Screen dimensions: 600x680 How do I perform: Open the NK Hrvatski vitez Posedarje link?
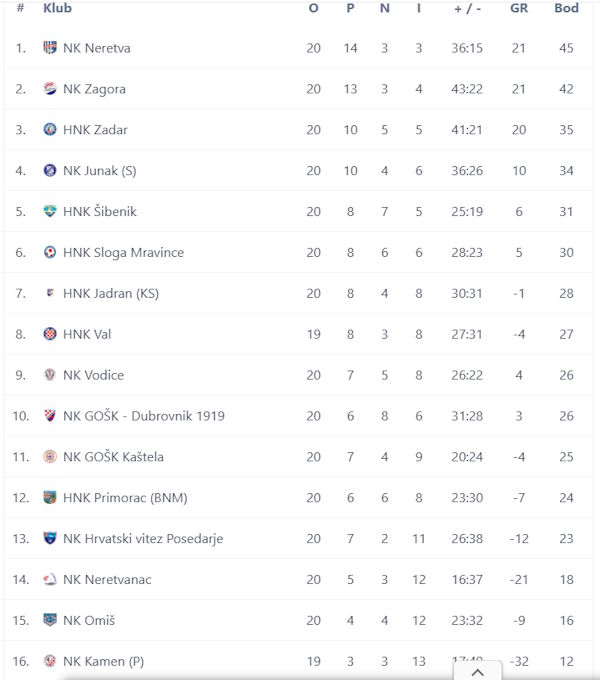143,539
